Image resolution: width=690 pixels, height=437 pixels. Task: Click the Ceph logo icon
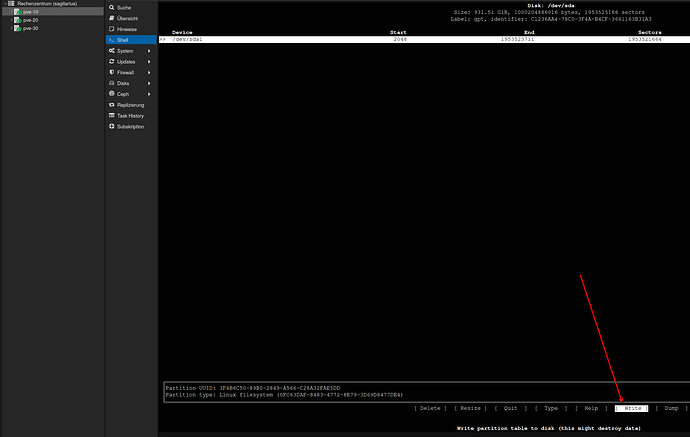(x=112, y=94)
